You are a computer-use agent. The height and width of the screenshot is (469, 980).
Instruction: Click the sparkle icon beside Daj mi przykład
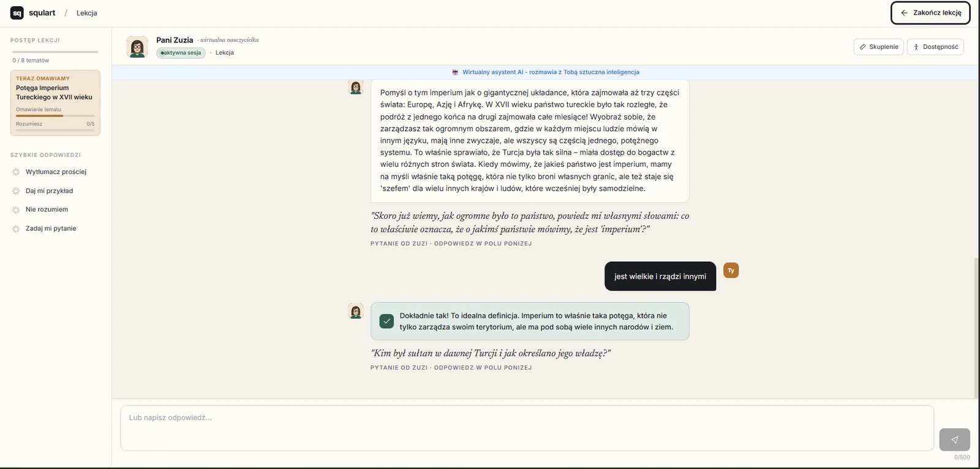coord(16,191)
